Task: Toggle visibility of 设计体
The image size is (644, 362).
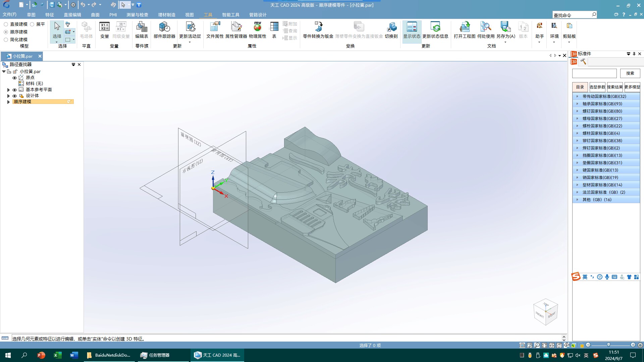Action: coord(14,96)
